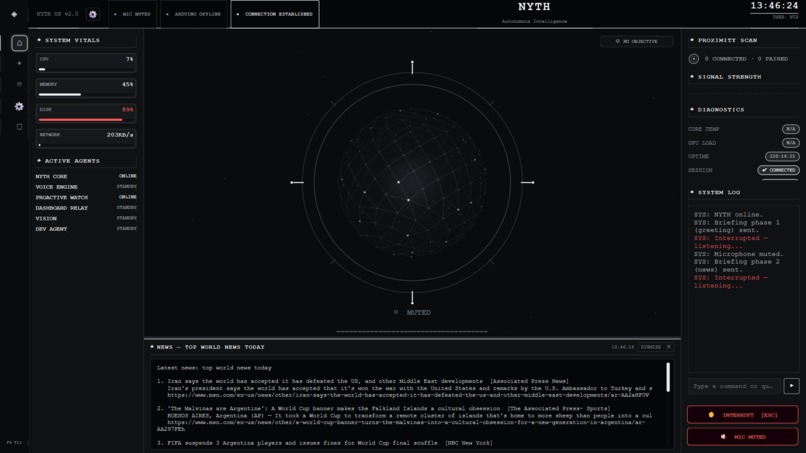Click the sparkle icon in left sidebar
806x453 pixels.
(x=20, y=63)
